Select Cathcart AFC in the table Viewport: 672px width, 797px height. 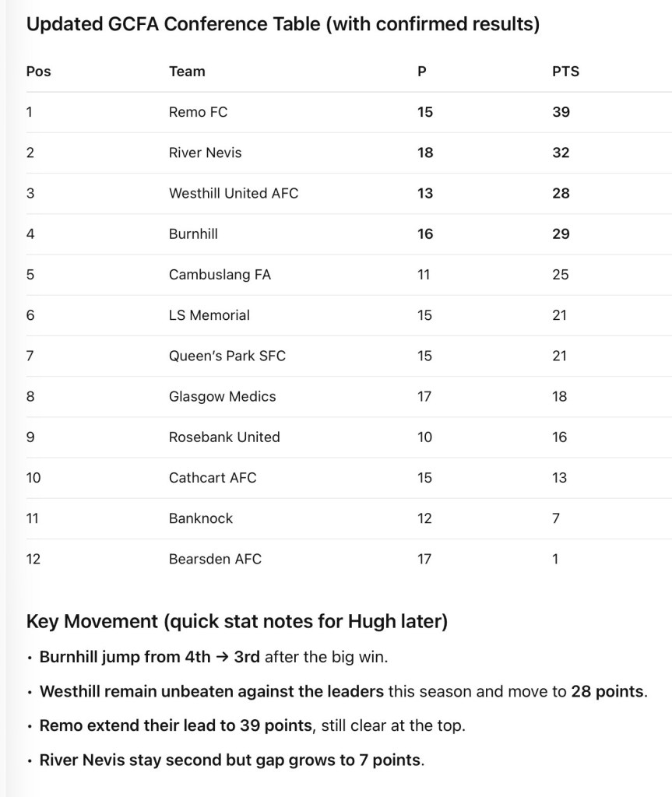pyautogui.click(x=212, y=478)
